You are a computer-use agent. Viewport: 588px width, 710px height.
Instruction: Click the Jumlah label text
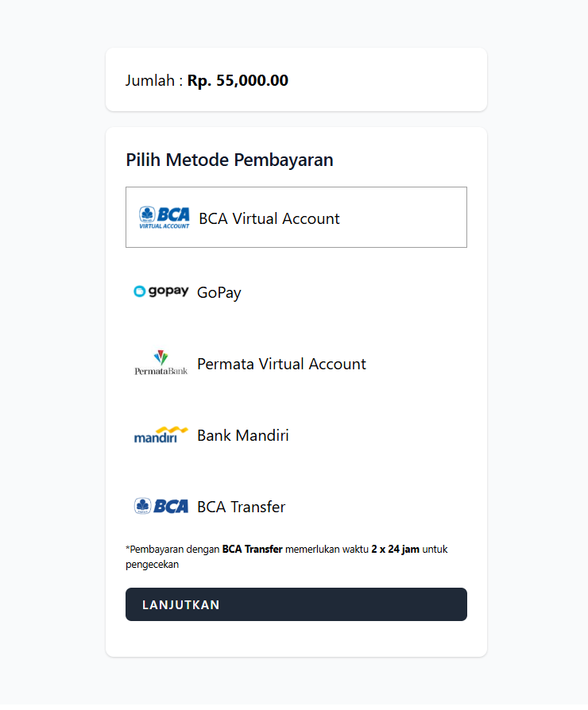pyautogui.click(x=151, y=80)
